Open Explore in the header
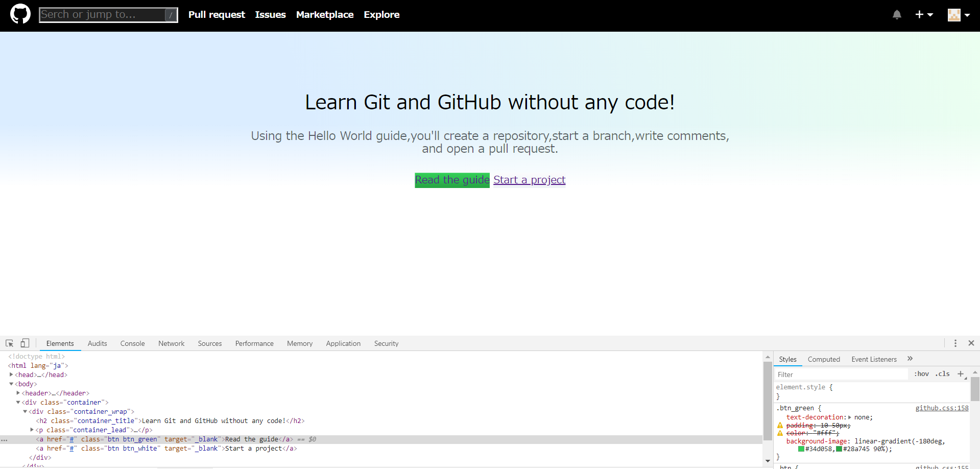 [x=381, y=15]
